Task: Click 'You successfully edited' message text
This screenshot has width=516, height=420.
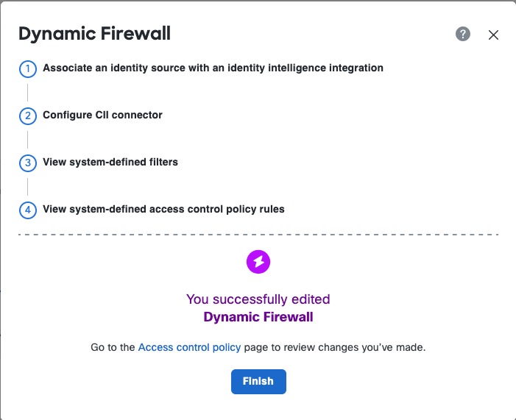Action: [x=258, y=299]
